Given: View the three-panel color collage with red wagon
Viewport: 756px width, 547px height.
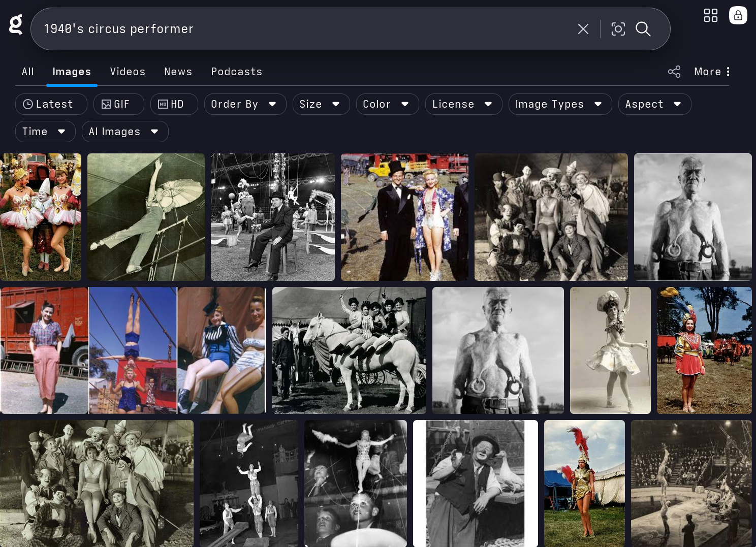Looking at the screenshot, I should point(133,350).
